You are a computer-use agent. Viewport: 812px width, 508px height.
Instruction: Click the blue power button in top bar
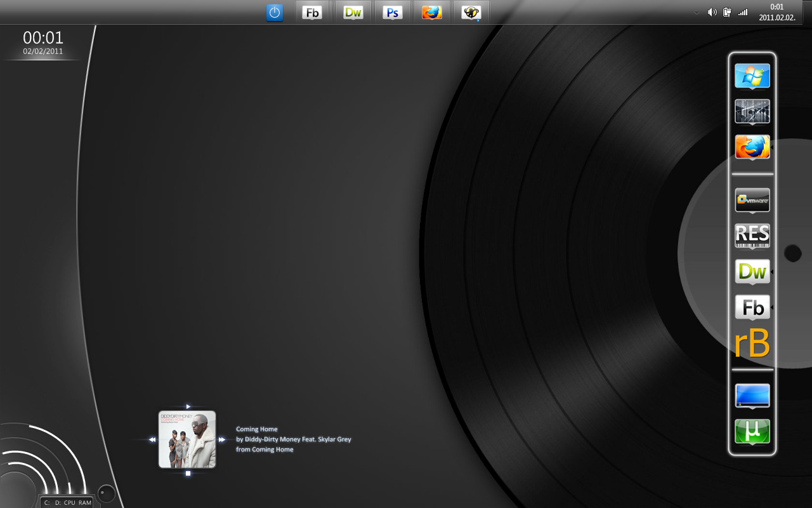tap(275, 12)
